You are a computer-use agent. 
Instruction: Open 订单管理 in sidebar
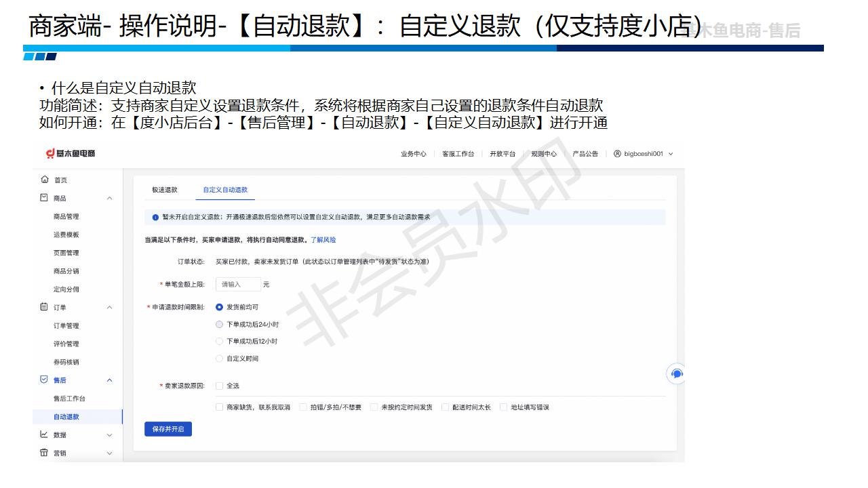click(x=66, y=326)
